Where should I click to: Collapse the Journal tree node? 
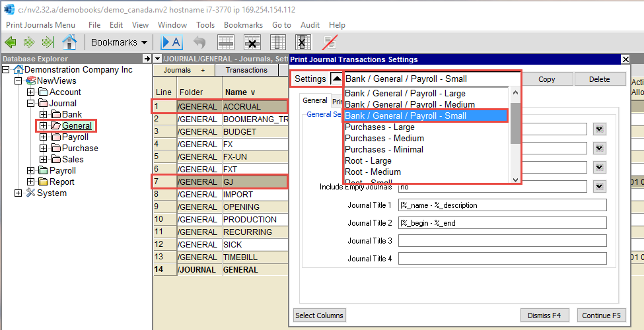coord(30,103)
